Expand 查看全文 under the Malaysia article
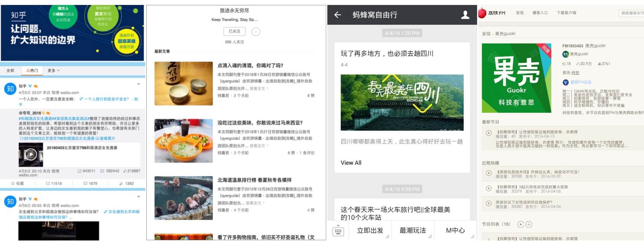The image size is (644, 250). click(259, 146)
